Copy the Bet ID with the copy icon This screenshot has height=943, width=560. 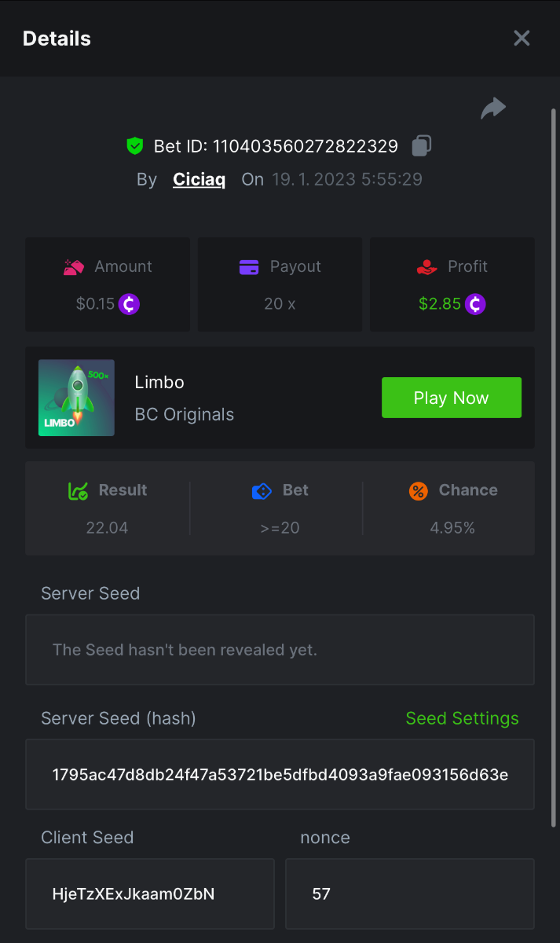click(422, 145)
